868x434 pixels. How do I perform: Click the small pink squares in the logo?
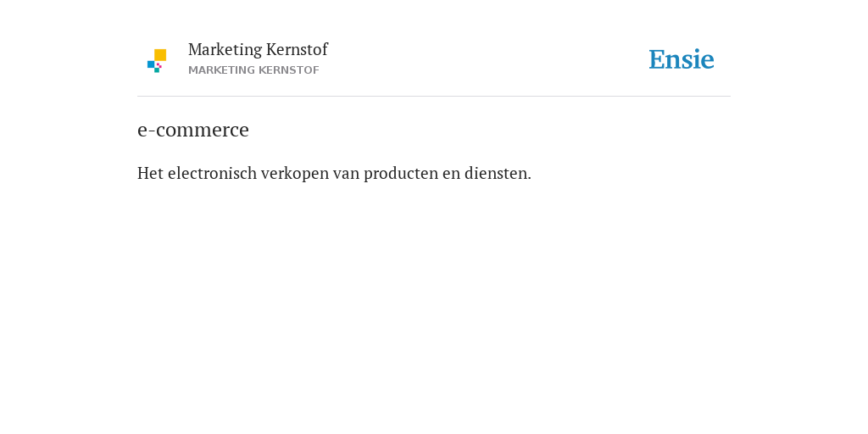pos(159,65)
